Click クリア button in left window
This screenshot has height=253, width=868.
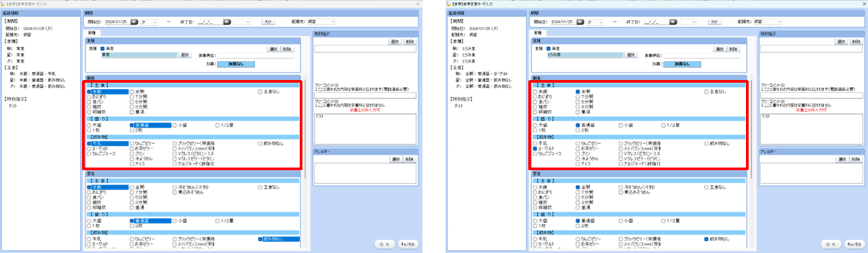[x=269, y=22]
